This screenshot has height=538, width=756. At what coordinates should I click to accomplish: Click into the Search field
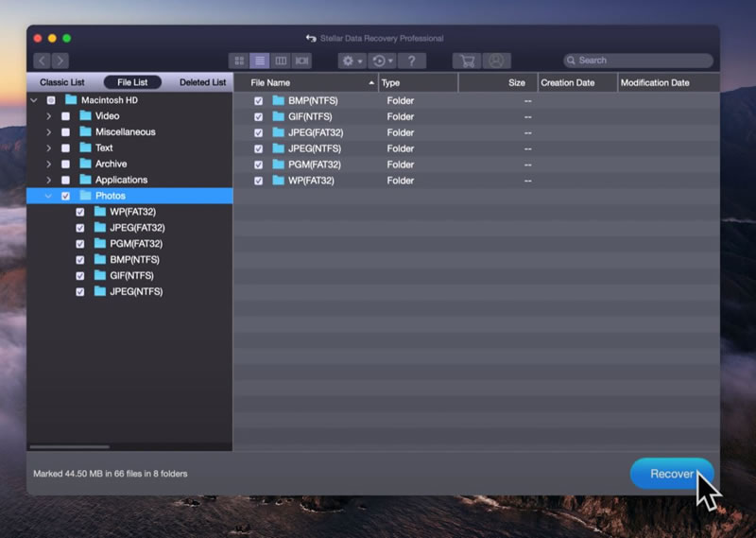[x=639, y=61]
